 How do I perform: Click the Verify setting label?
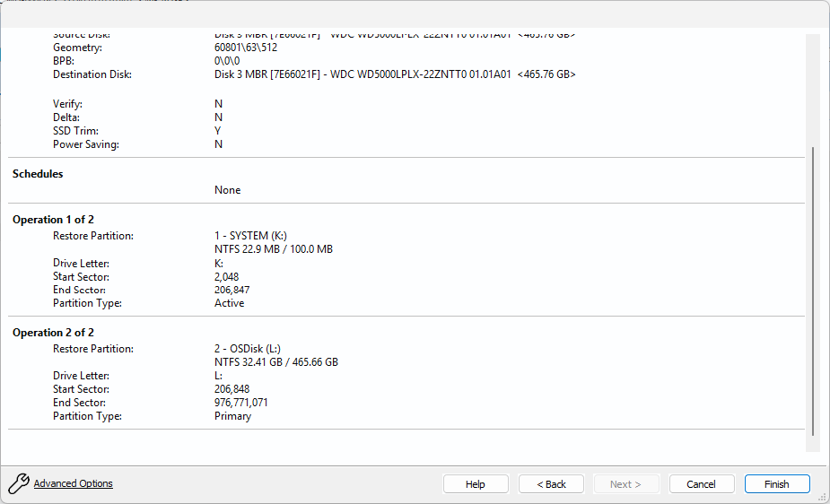coord(67,104)
